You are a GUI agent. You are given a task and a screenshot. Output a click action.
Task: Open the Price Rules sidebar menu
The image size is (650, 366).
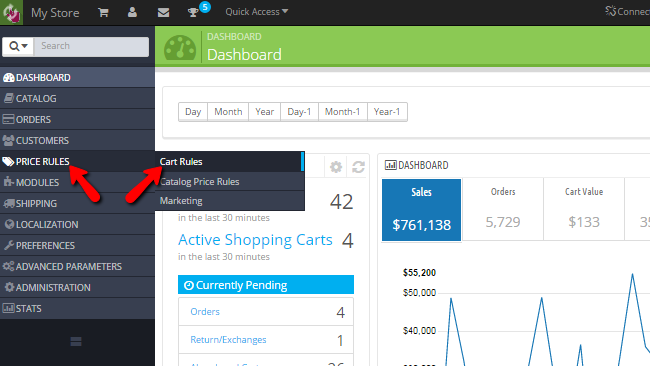click(78, 161)
